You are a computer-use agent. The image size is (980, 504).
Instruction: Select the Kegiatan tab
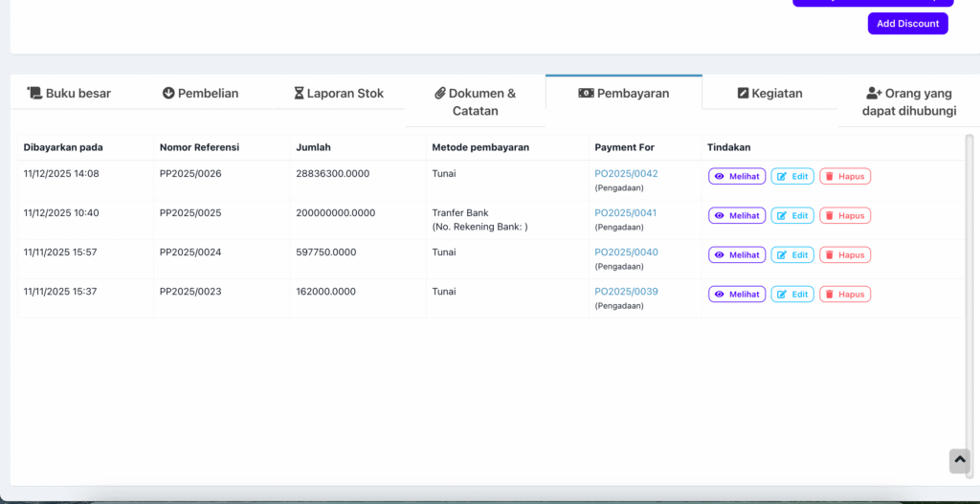(x=769, y=94)
